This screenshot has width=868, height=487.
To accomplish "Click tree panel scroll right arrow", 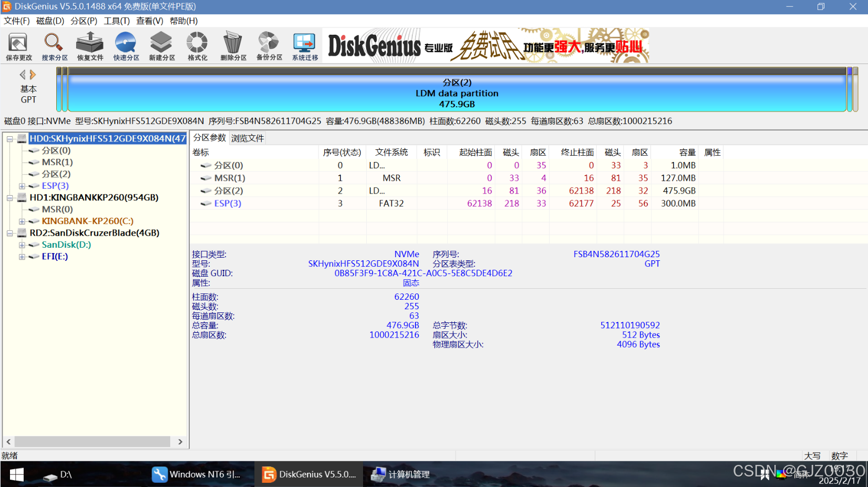I will 180,442.
